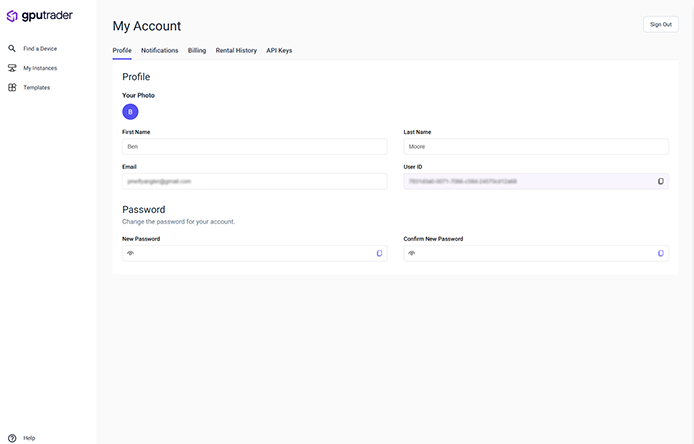Click the Your Photo label
Image resolution: width=694 pixels, height=444 pixels.
pyautogui.click(x=139, y=95)
